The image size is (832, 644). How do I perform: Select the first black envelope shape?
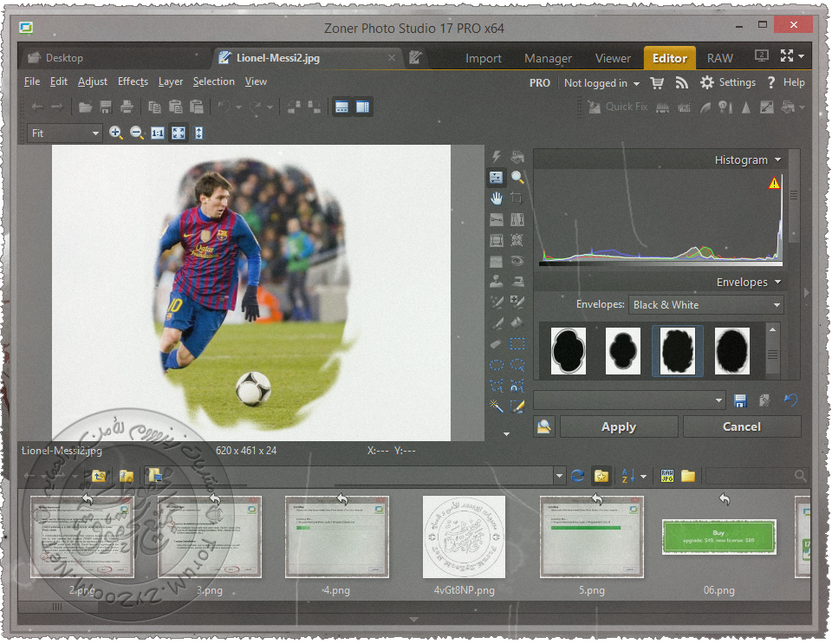(569, 351)
